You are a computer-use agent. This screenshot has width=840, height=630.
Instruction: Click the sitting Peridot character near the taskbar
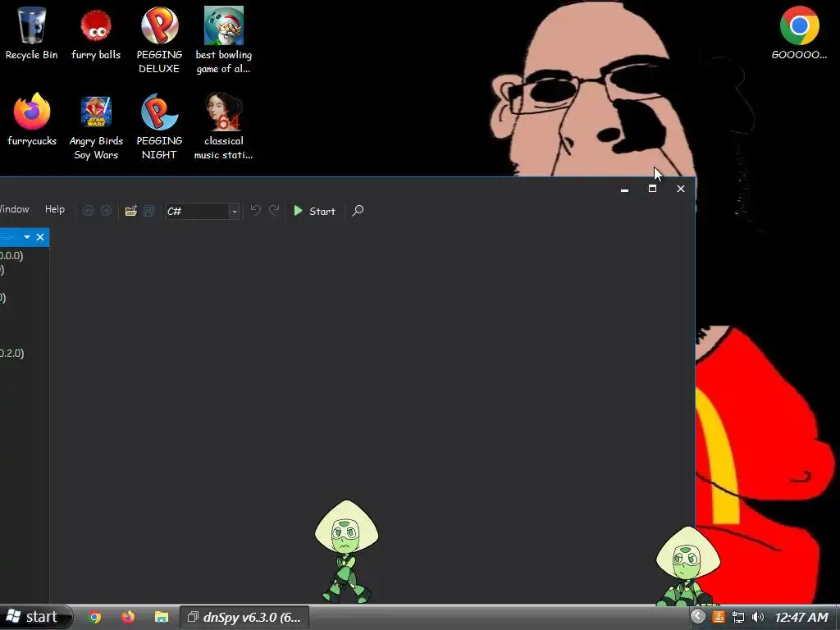(688, 566)
